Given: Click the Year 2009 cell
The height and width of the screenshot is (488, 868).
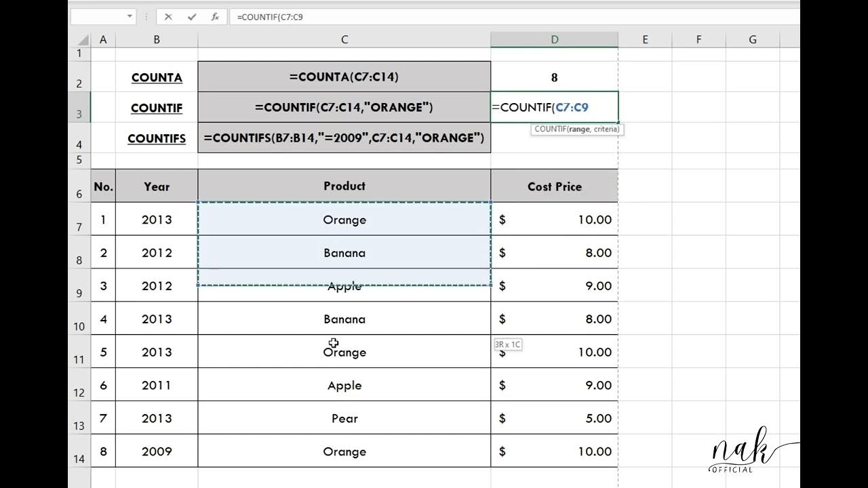Looking at the screenshot, I should (x=157, y=451).
